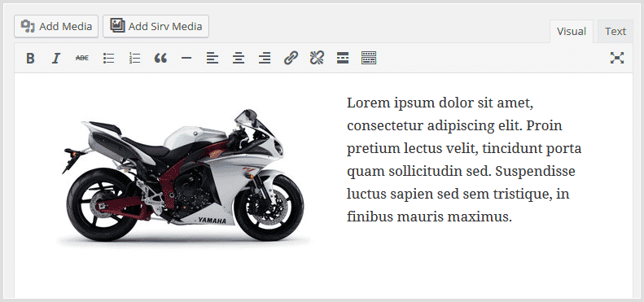Select the Yamaha motorcycle image

point(185,178)
